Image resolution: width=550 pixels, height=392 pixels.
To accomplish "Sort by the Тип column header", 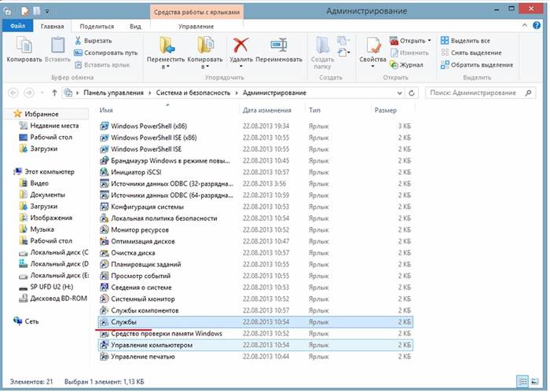I will [x=314, y=110].
